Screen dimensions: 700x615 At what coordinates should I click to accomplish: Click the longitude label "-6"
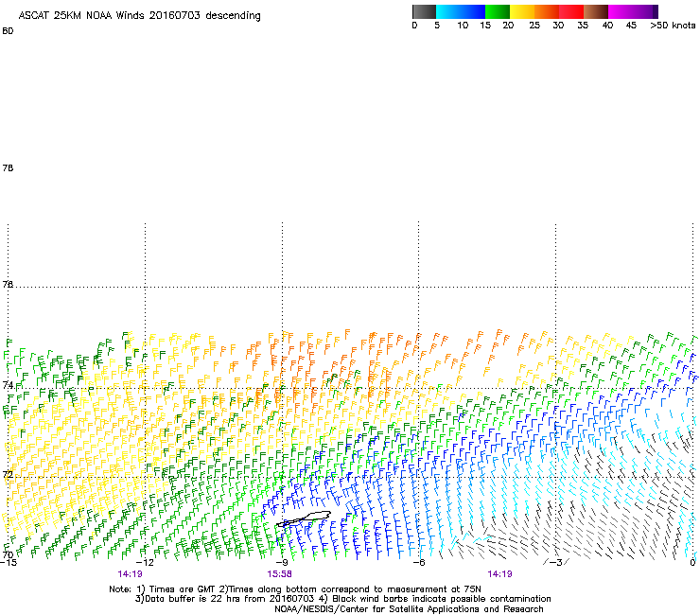419,562
